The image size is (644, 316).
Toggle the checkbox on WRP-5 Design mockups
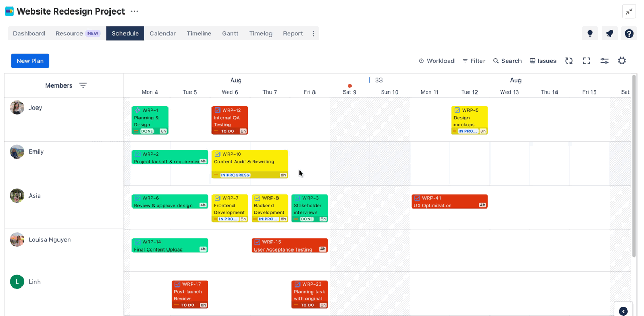(456, 110)
